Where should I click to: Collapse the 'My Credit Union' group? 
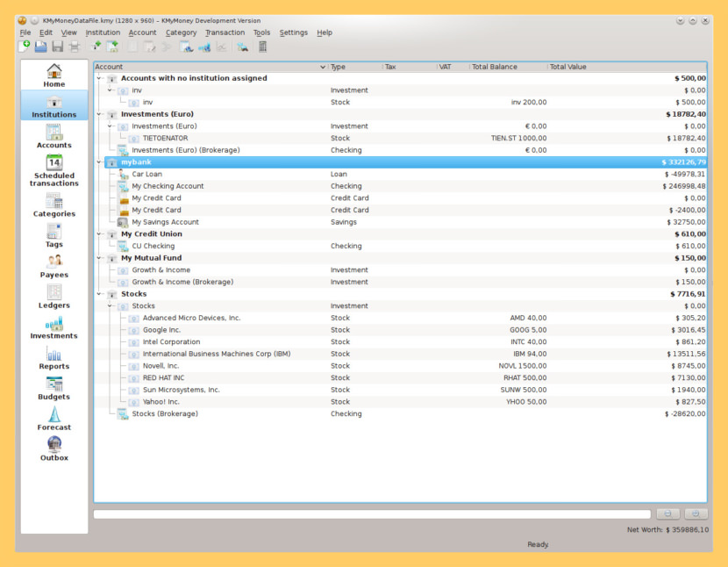point(99,234)
